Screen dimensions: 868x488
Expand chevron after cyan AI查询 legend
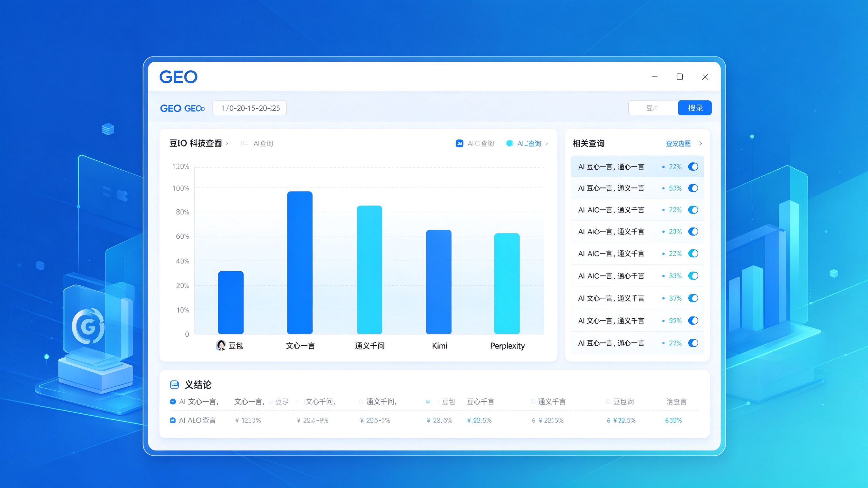point(547,144)
